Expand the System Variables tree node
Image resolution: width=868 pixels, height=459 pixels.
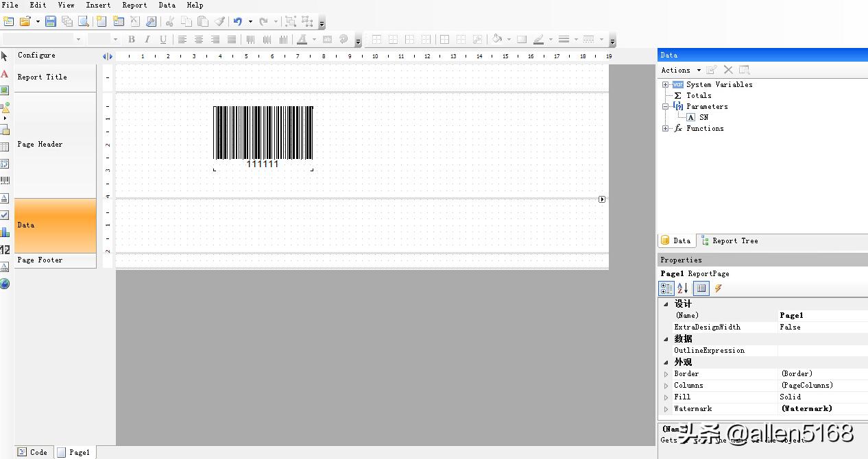[x=665, y=85]
